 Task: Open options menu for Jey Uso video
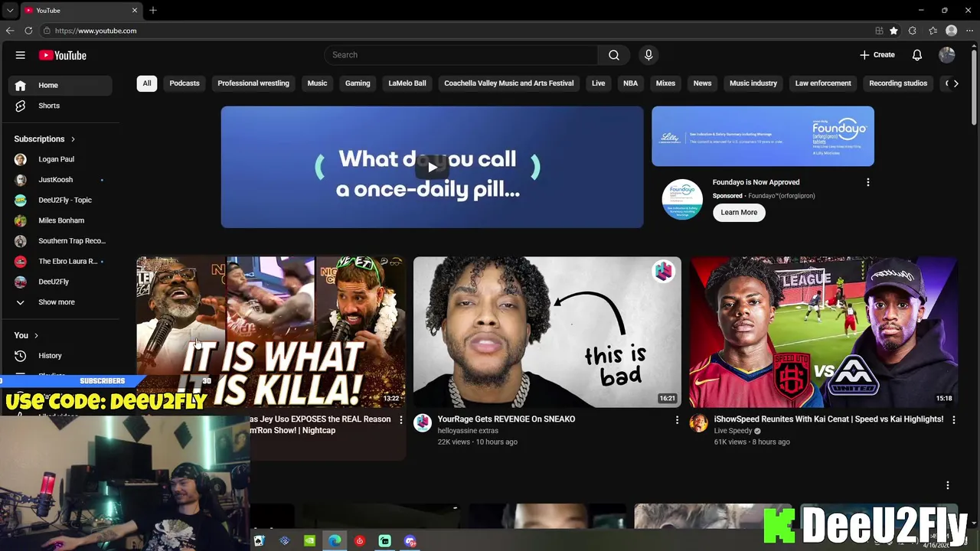[400, 419]
